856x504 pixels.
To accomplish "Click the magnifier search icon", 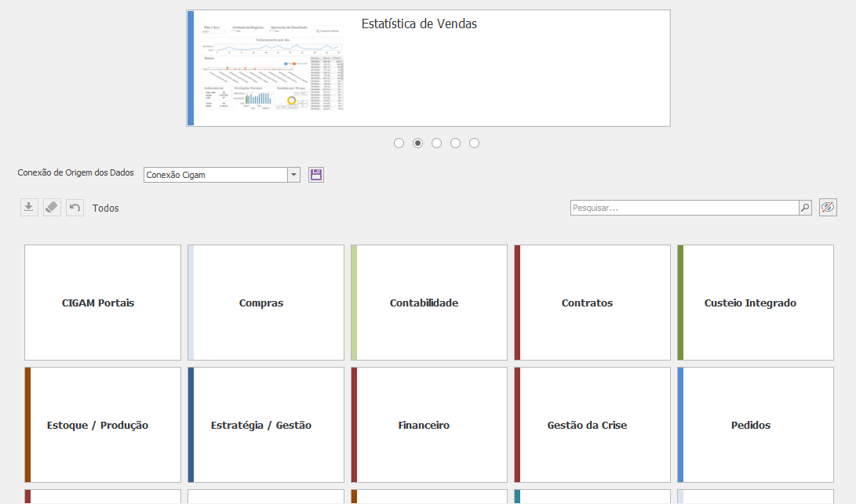I will (805, 208).
